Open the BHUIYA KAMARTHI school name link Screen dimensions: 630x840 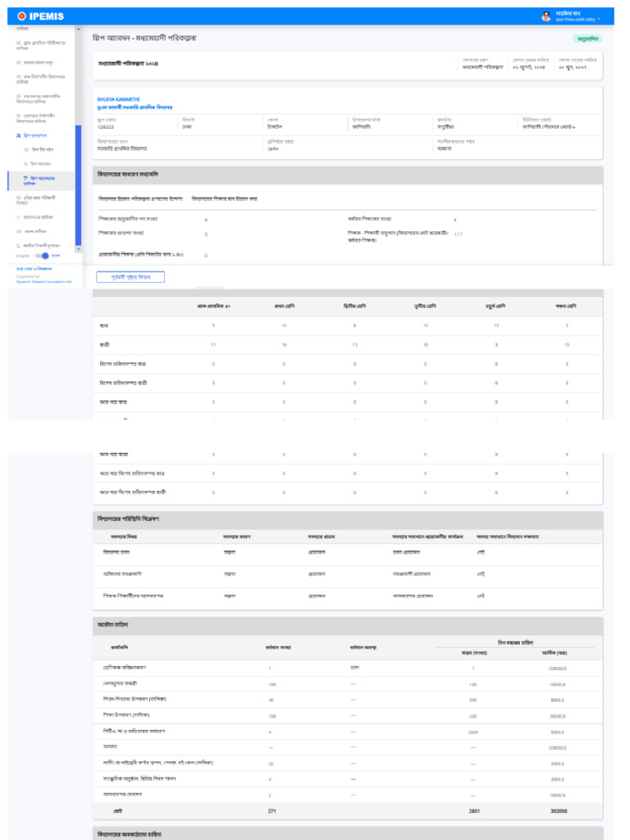click(x=118, y=99)
